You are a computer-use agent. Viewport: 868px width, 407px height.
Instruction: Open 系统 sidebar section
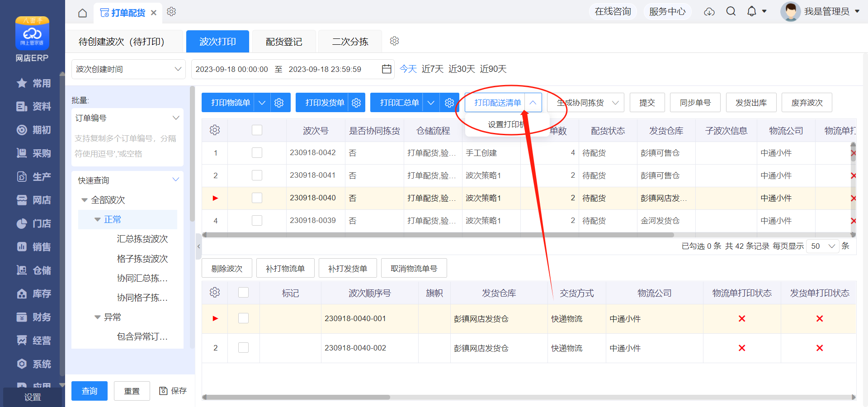click(33, 364)
